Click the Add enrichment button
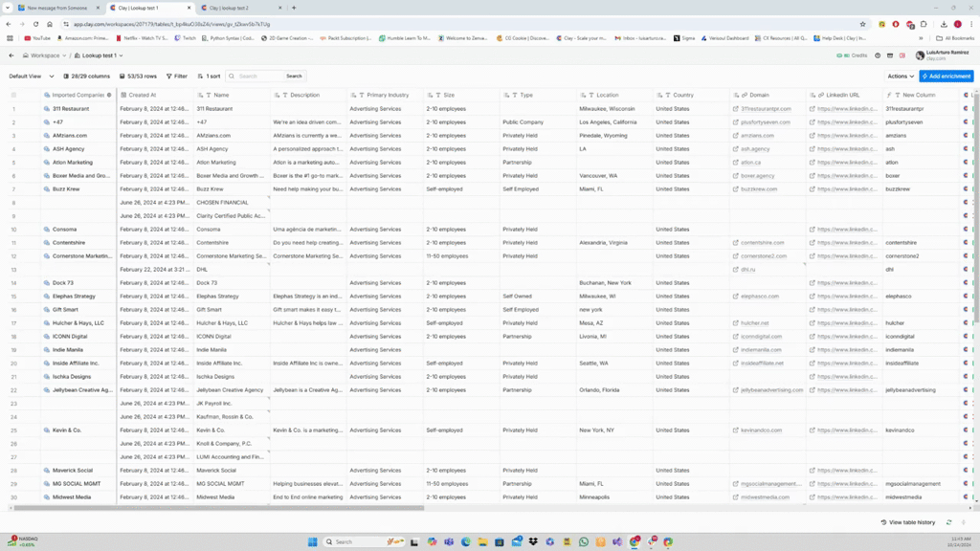 [946, 77]
